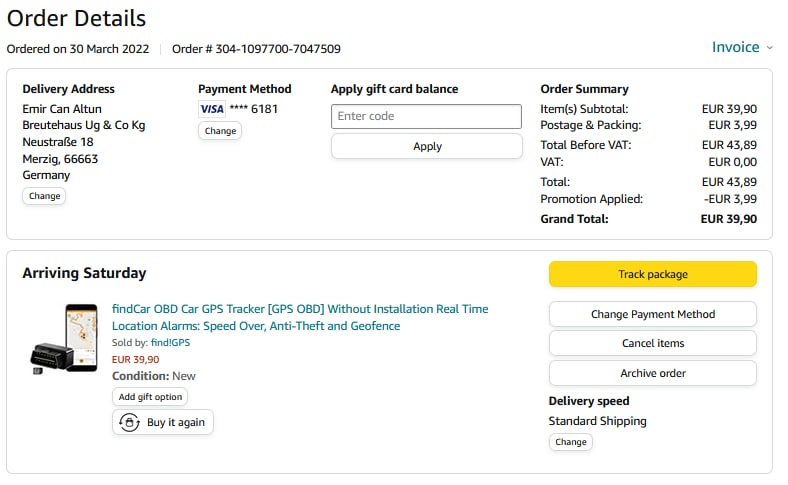The width and height of the screenshot is (788, 485).
Task: Select Change Payment Method button
Action: click(x=652, y=314)
